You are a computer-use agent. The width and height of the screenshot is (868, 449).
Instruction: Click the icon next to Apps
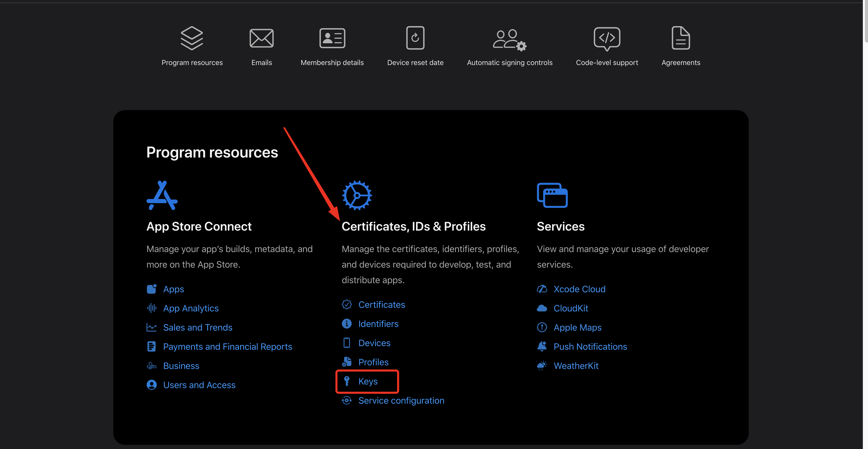coord(152,289)
